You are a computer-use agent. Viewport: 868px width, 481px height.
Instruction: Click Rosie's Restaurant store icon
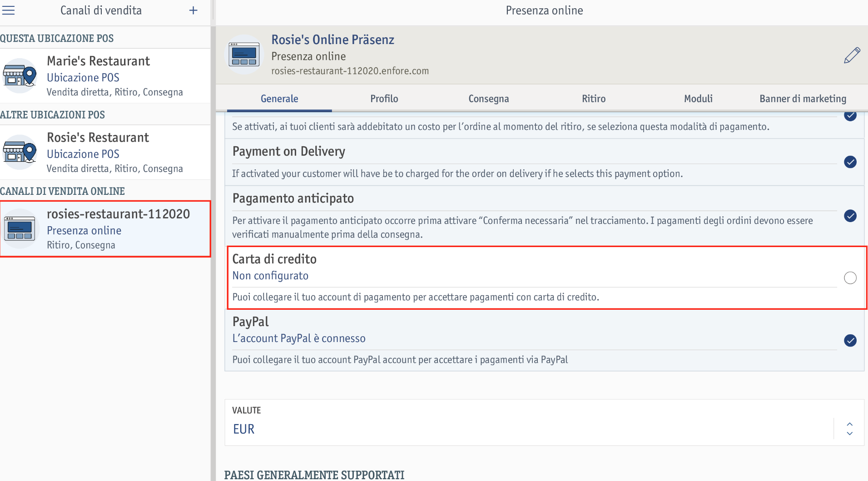[x=20, y=152]
